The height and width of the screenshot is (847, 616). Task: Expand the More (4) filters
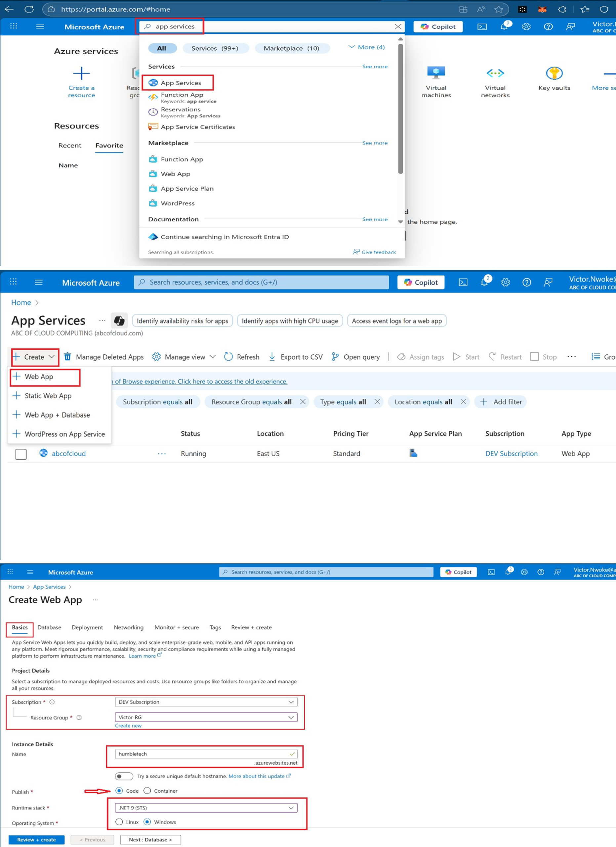coord(366,47)
